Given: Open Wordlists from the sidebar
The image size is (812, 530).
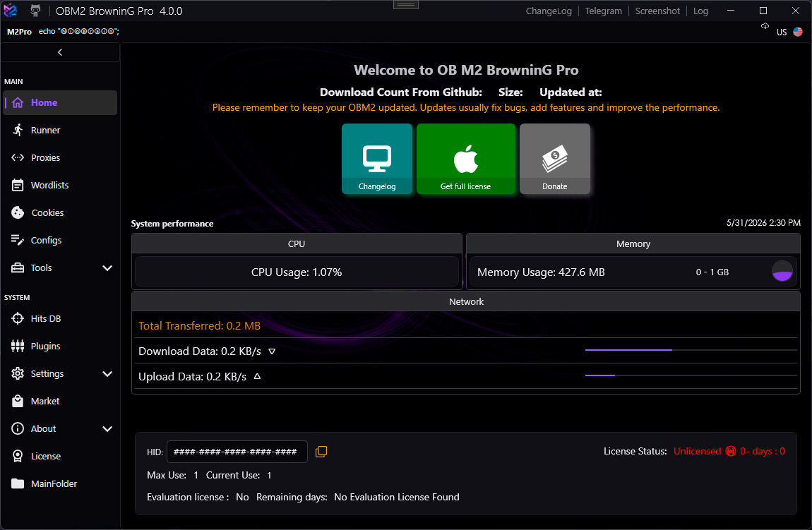Looking at the screenshot, I should [60, 185].
